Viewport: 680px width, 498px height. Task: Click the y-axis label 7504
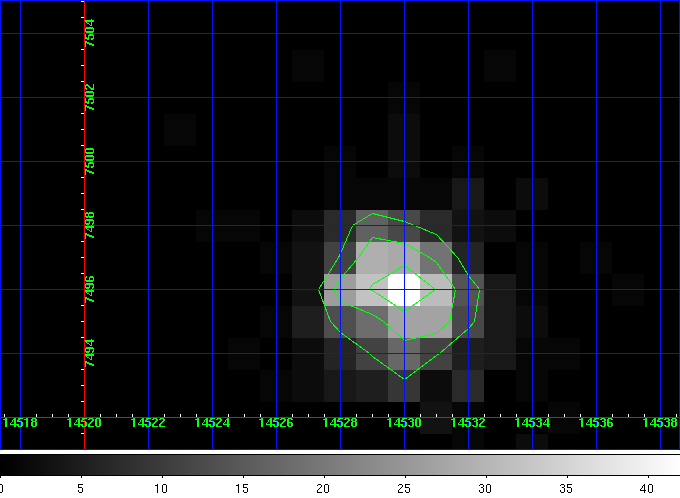[90, 33]
